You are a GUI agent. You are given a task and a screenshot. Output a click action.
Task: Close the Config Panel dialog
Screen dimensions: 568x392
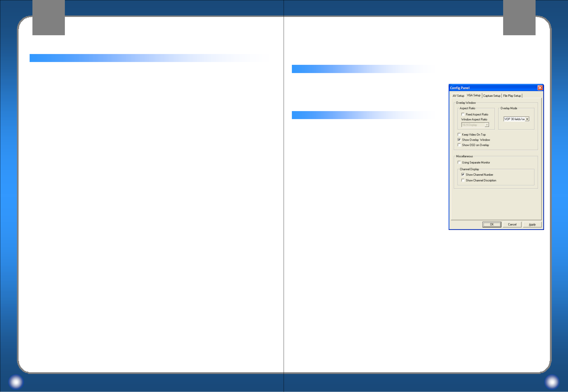[540, 88]
